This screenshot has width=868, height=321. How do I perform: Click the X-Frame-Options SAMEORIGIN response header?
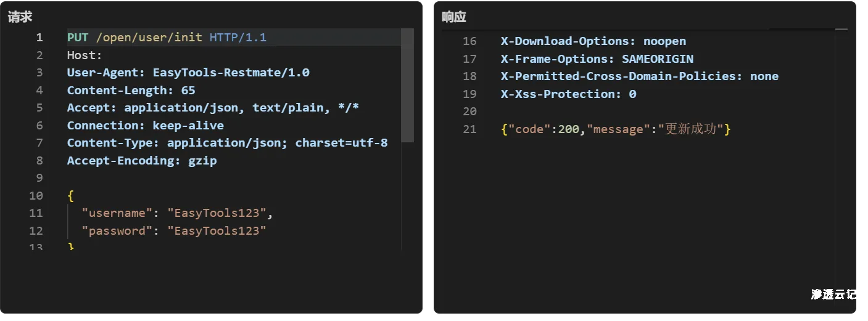pyautogui.click(x=597, y=59)
